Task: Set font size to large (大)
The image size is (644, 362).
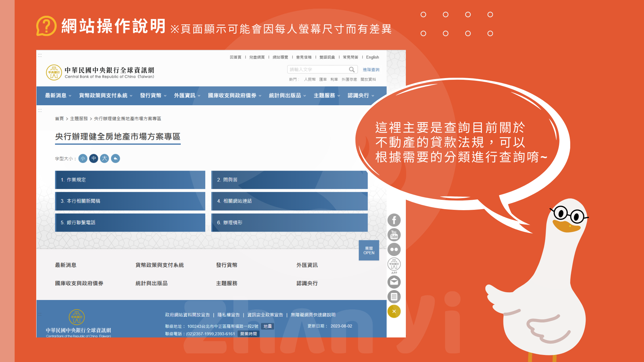Action: coord(105,159)
